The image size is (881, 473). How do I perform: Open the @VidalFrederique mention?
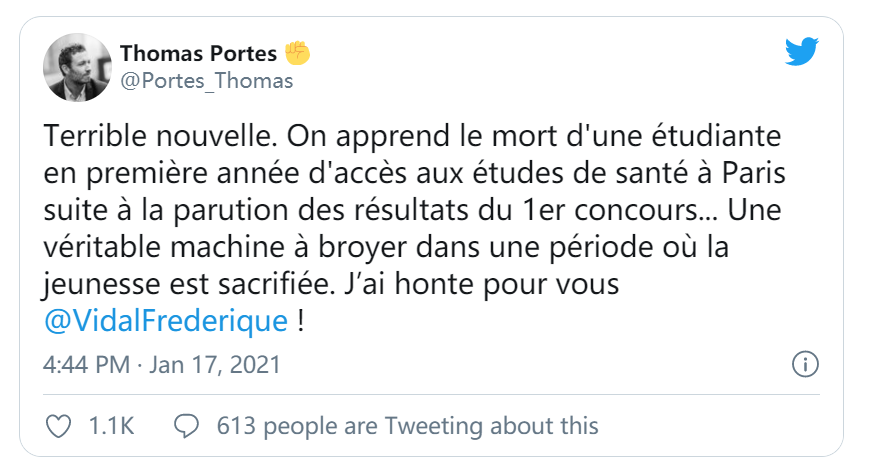[167, 321]
